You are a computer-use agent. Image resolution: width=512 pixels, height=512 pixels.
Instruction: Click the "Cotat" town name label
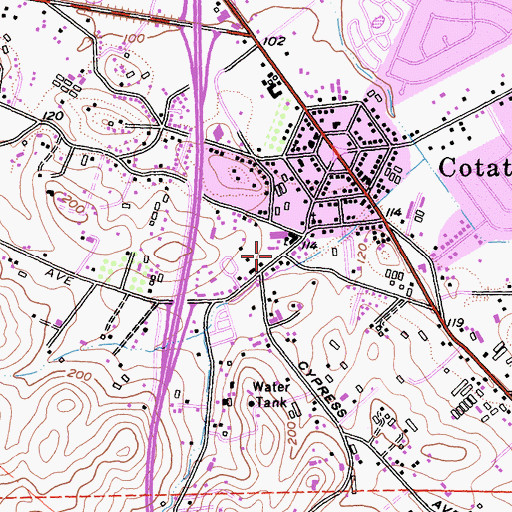click(475, 167)
